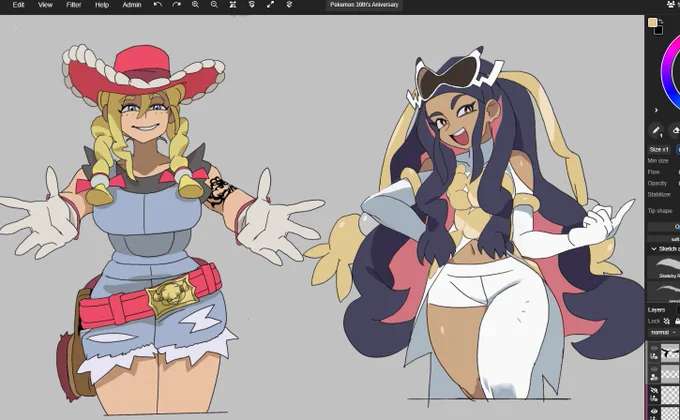This screenshot has height=420, width=680.
Task: Click the owner icon of top layer
Action: (x=654, y=357)
